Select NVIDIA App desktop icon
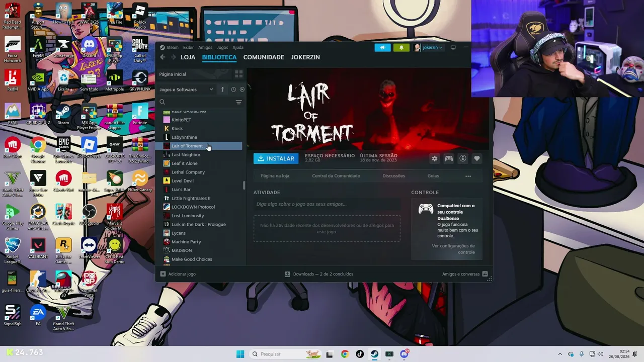Image resolution: width=644 pixels, height=362 pixels. pos(38,81)
